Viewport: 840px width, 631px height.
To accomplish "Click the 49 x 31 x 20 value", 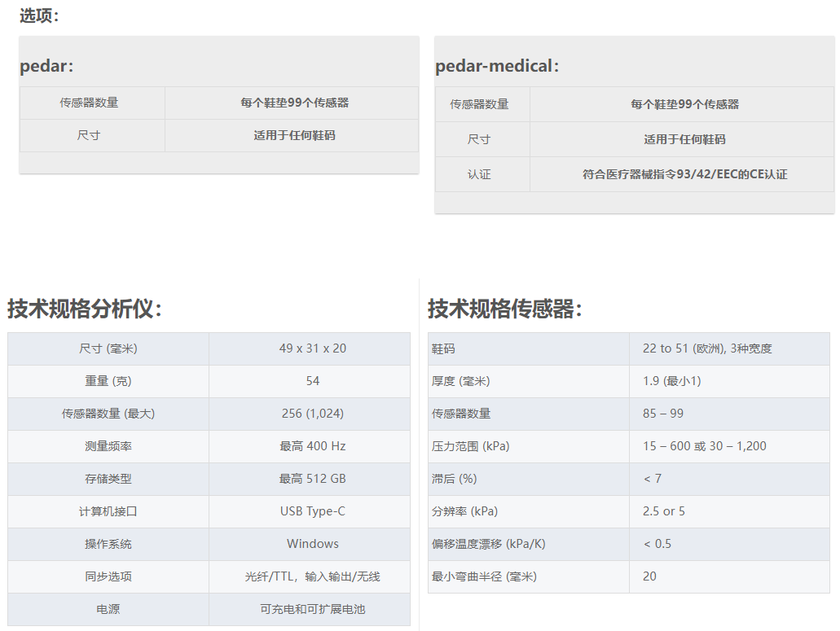I will tap(313, 348).
